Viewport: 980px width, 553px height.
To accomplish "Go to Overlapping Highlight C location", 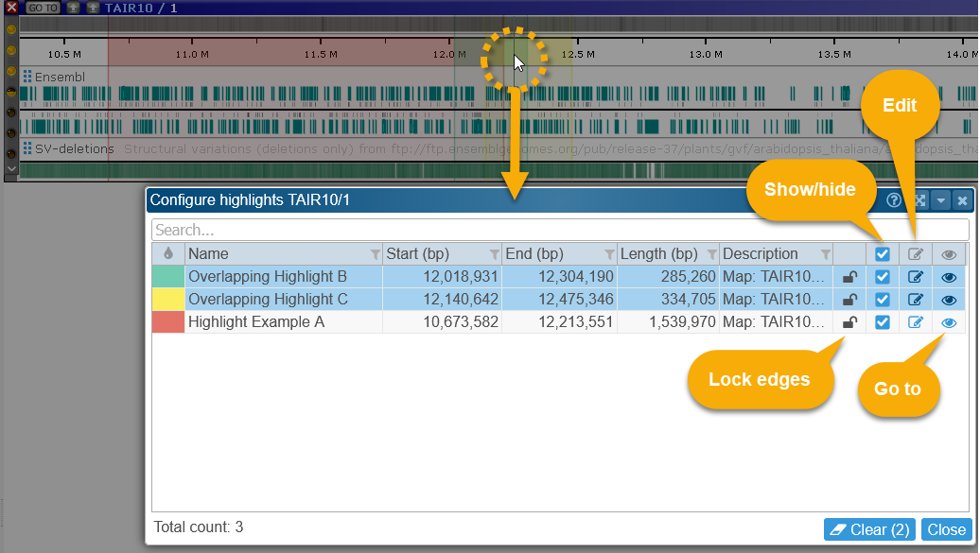I will tap(949, 300).
